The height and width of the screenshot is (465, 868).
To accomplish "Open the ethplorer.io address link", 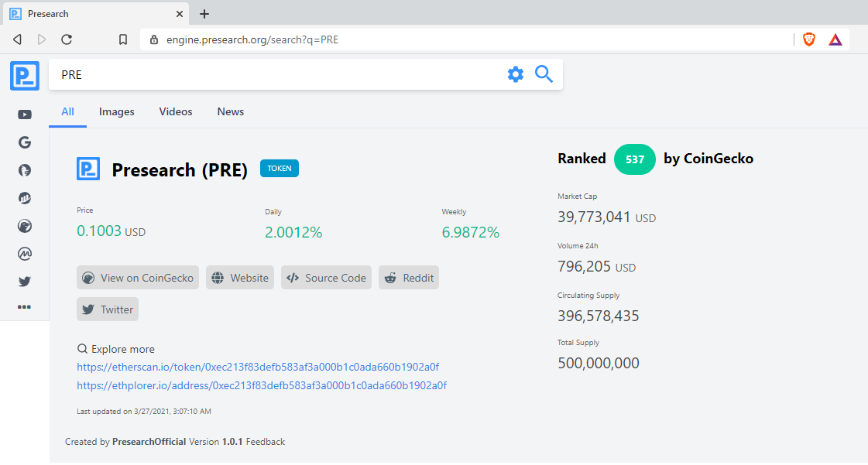I will (x=262, y=385).
